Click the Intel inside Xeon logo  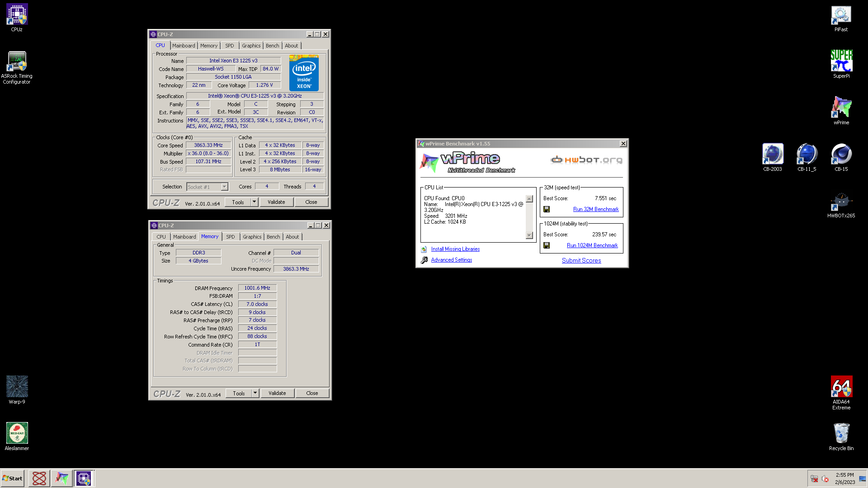point(304,73)
